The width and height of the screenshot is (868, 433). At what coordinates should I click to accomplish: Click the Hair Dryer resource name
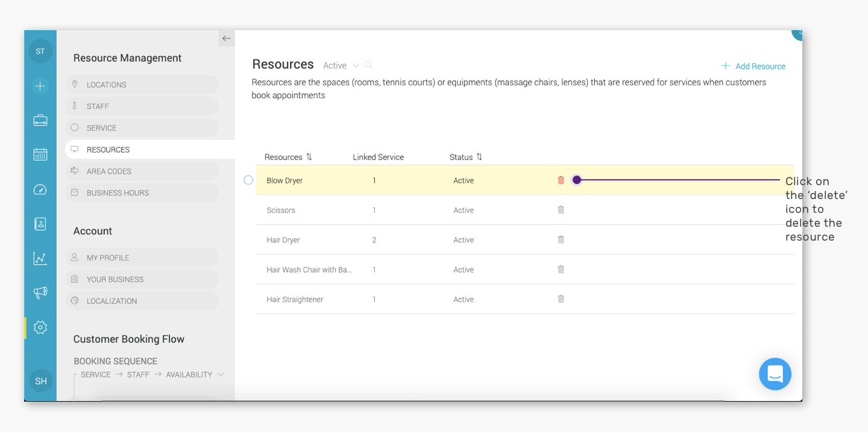(x=283, y=240)
